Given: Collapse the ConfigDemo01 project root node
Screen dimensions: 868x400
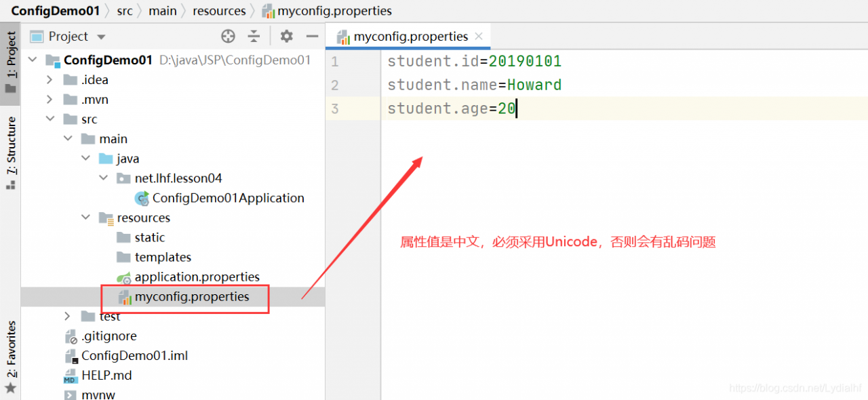Looking at the screenshot, I should click(x=32, y=60).
